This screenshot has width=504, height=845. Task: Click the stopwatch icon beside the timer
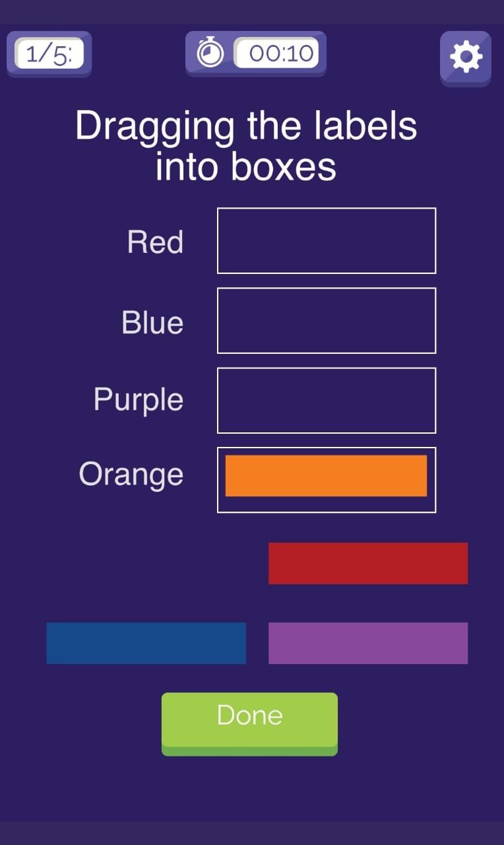(x=210, y=53)
